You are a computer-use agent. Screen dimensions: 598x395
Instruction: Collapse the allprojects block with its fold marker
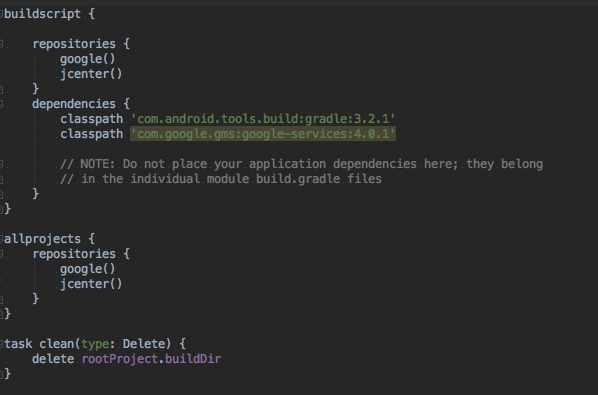click(x=2, y=239)
